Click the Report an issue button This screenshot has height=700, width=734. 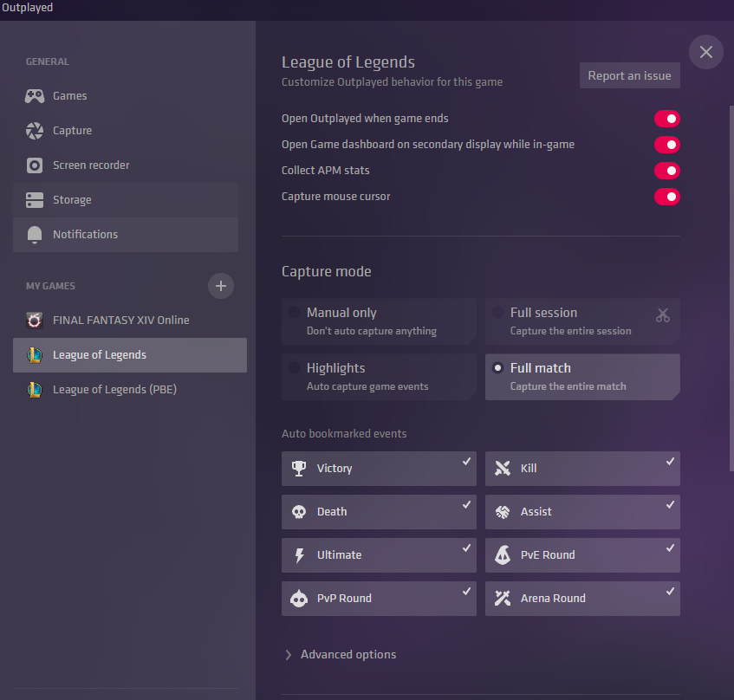click(630, 75)
